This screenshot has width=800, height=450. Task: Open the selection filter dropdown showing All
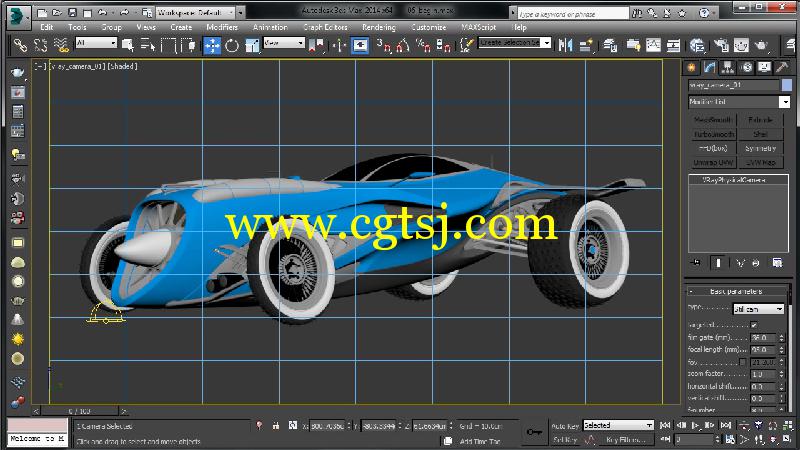tap(96, 43)
